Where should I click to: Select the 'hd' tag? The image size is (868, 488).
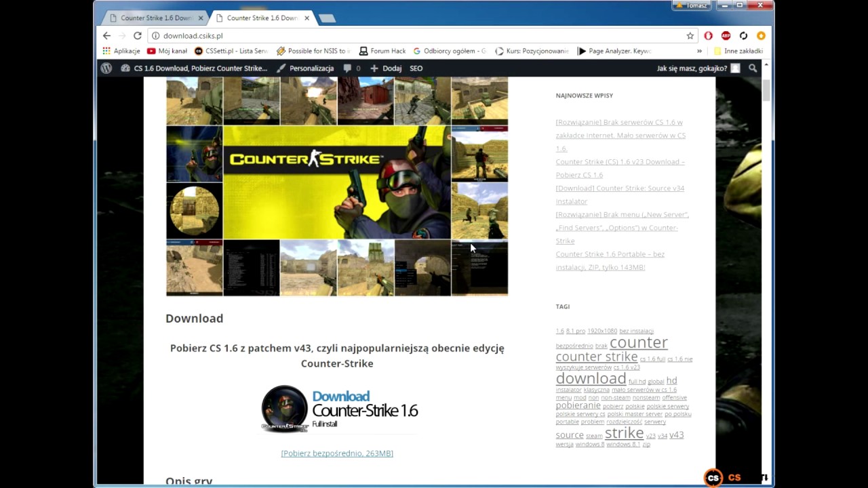671,381
